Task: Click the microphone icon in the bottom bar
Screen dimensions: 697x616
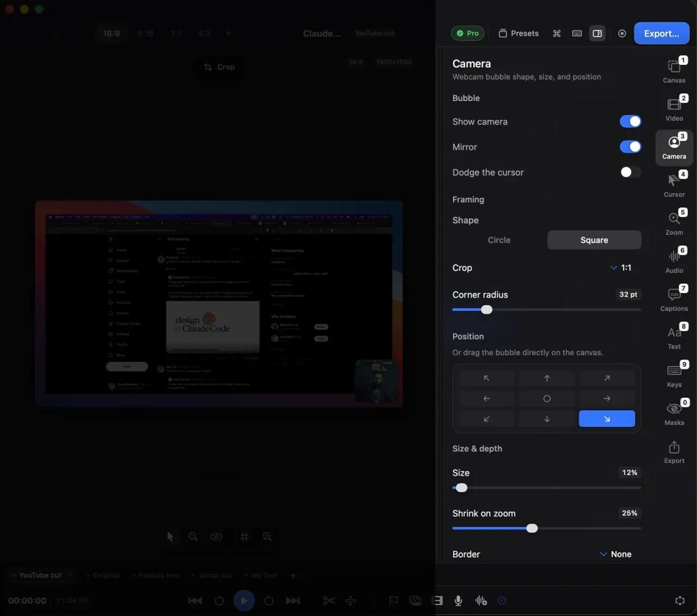Action: tap(459, 601)
